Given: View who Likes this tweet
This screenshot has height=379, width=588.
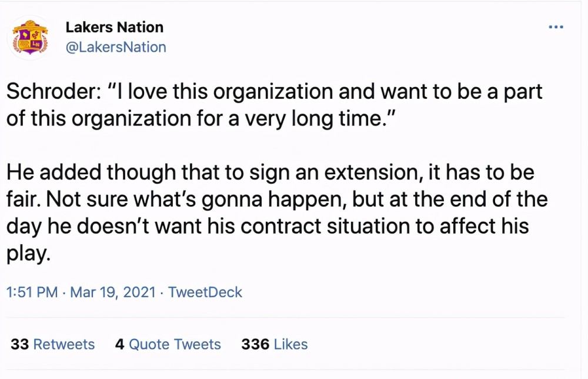Looking at the screenshot, I should (290, 344).
